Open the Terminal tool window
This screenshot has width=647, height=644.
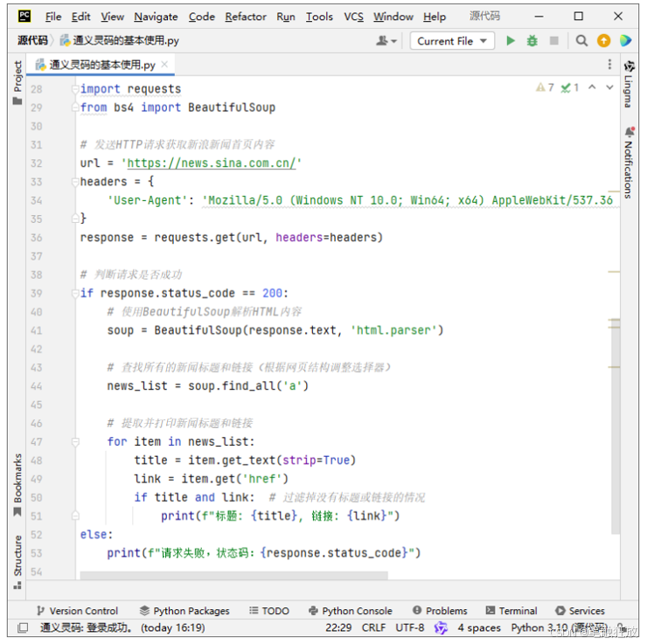(511, 611)
